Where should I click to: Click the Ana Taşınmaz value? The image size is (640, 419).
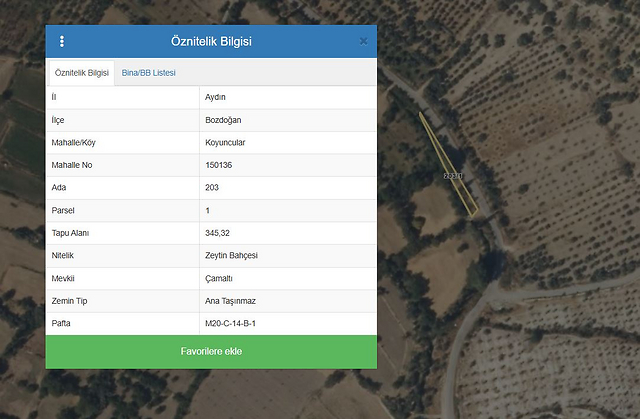coord(228,301)
